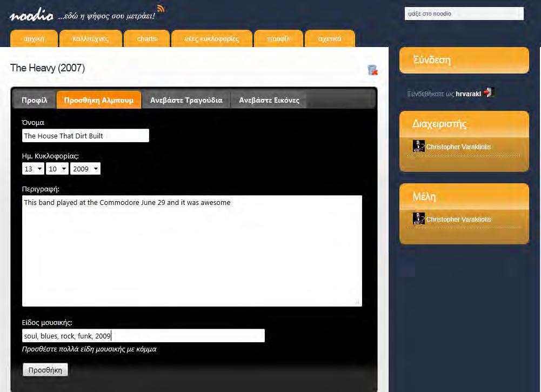Click the textarea resize handle corner
The height and width of the screenshot is (392, 541).
[x=358, y=302]
